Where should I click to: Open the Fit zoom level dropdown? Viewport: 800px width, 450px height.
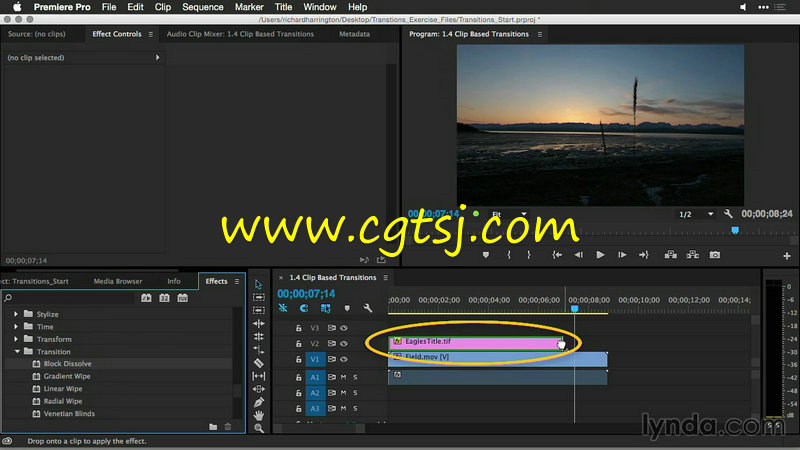tap(510, 214)
